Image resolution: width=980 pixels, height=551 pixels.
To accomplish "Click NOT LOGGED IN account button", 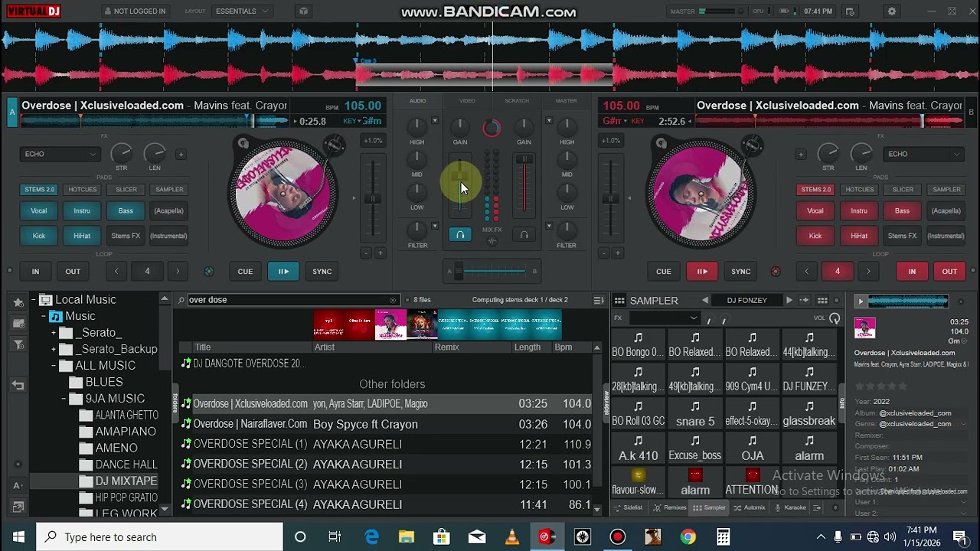I will coord(135,11).
